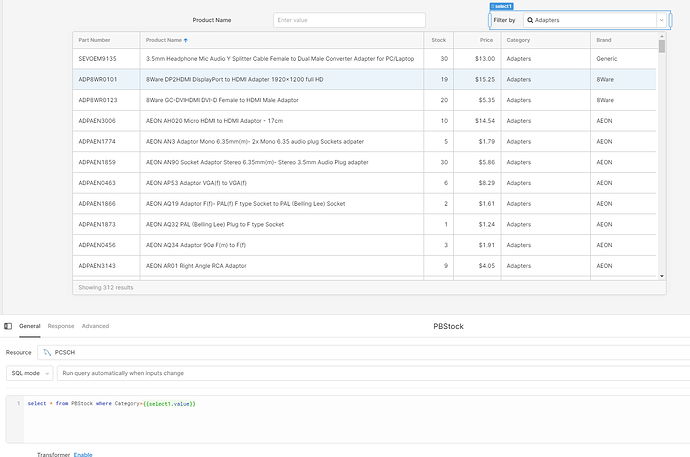Click the Product Name field label
This screenshot has width=690, height=457.
(212, 20)
